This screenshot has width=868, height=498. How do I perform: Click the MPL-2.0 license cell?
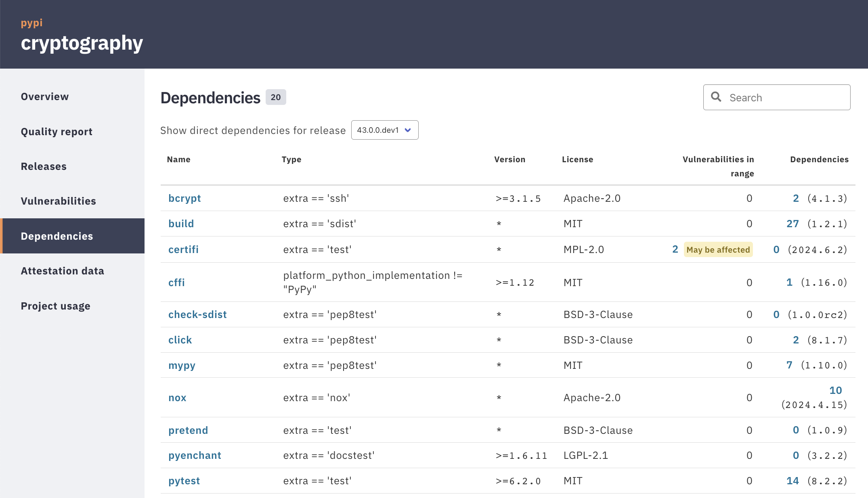click(584, 249)
